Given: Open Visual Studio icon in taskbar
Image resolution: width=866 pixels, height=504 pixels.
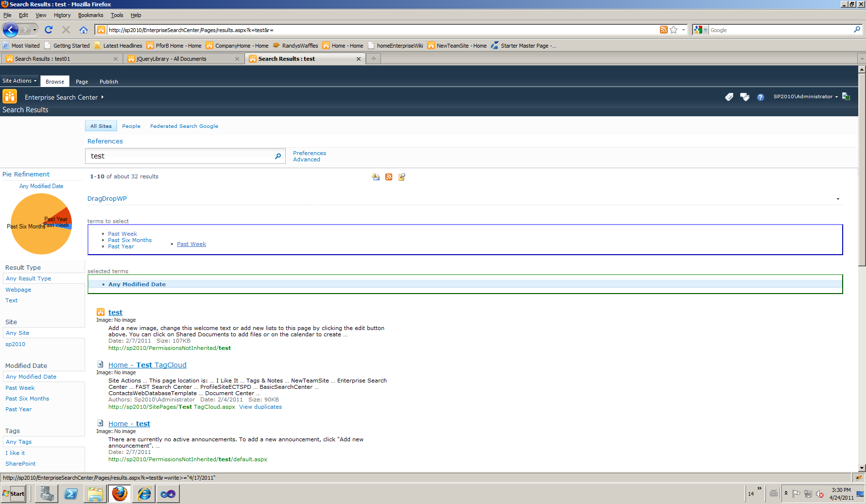Looking at the screenshot, I should 168,494.
